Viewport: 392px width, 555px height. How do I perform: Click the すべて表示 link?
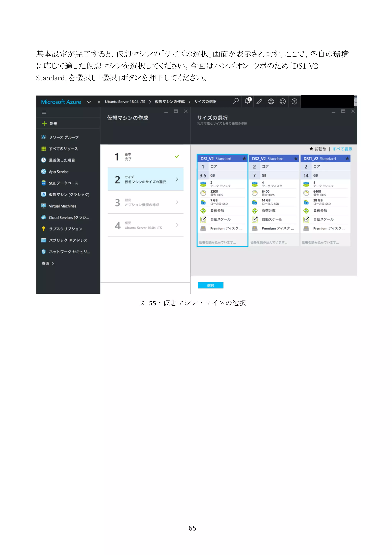(x=342, y=149)
